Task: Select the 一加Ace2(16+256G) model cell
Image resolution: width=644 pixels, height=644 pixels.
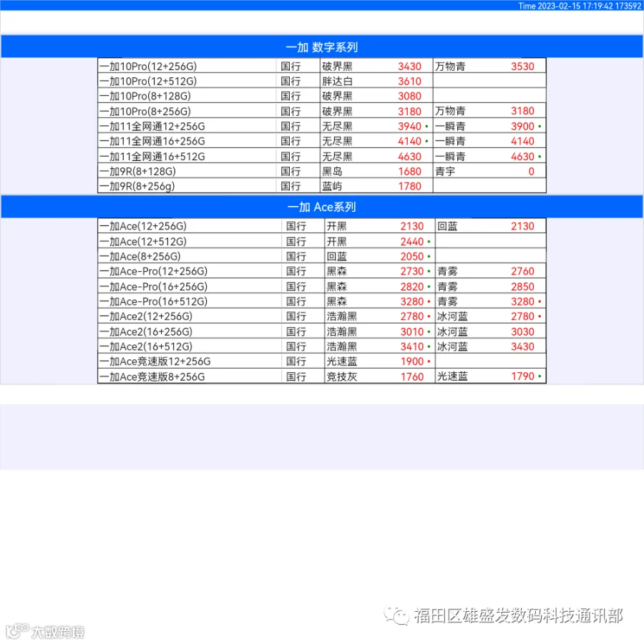Action: [x=190, y=331]
